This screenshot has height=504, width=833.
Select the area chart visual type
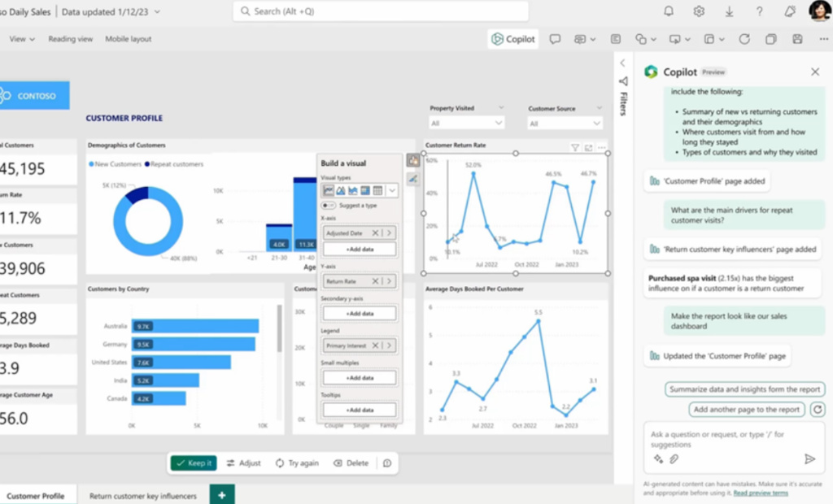341,191
